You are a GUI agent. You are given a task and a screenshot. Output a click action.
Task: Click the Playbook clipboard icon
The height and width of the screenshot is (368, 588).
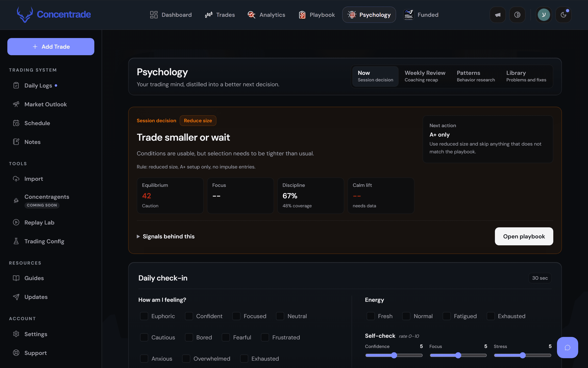tap(302, 15)
